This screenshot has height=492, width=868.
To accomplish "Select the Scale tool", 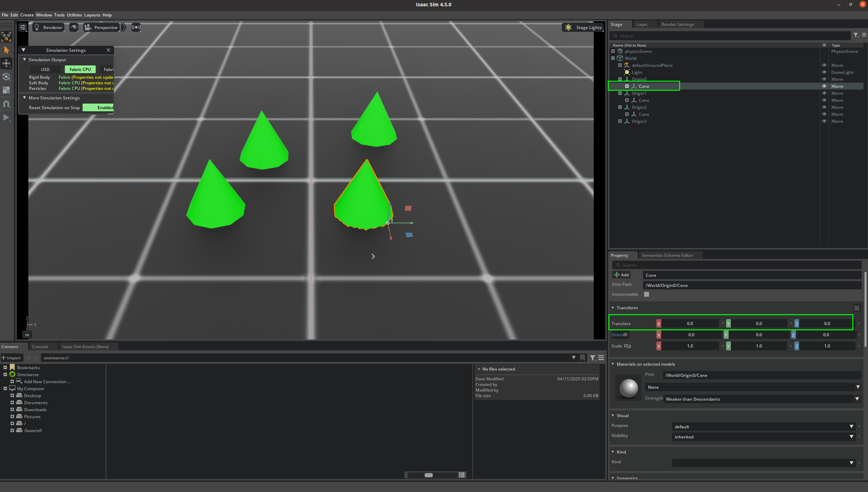I will click(x=6, y=90).
